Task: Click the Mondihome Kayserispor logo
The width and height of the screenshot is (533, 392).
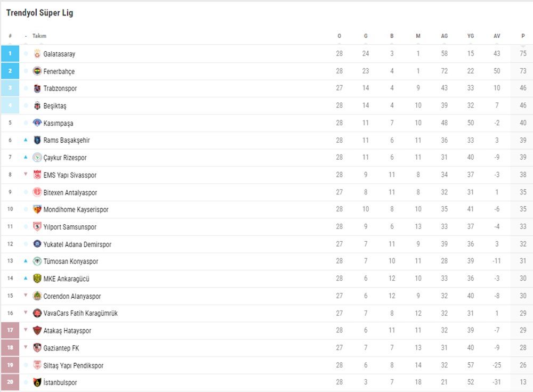Action: pos(37,210)
